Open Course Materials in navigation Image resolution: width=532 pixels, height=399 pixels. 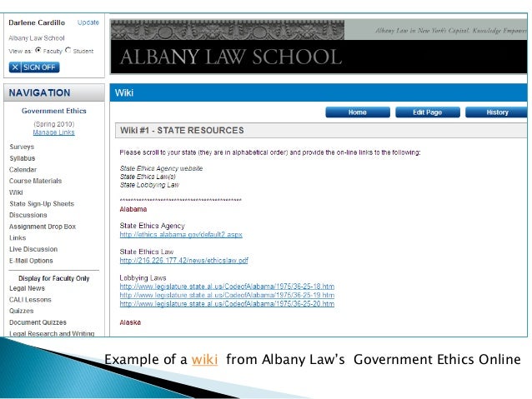pos(35,181)
